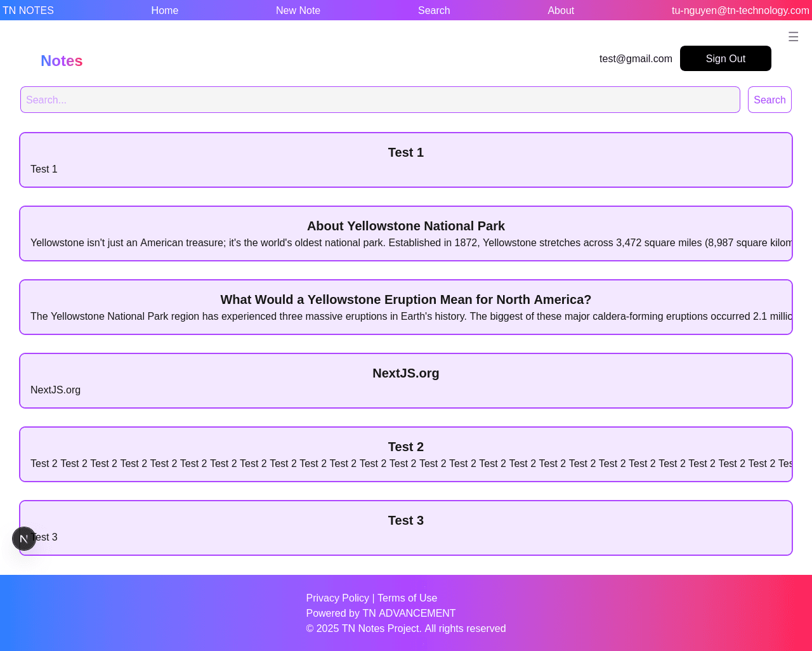Select Search in the top navigation bar
The width and height of the screenshot is (812, 651).
434,11
